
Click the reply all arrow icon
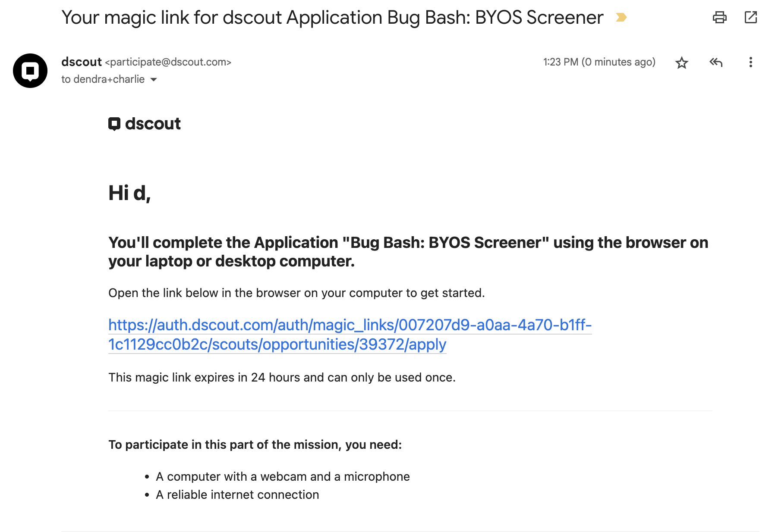pyautogui.click(x=716, y=63)
